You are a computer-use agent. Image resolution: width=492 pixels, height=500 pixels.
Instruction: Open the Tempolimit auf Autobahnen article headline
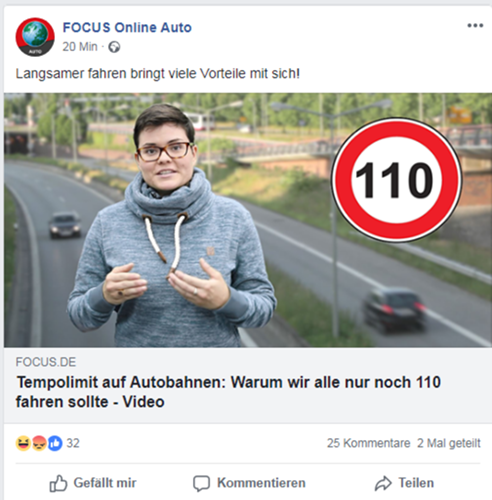pyautogui.click(x=228, y=392)
